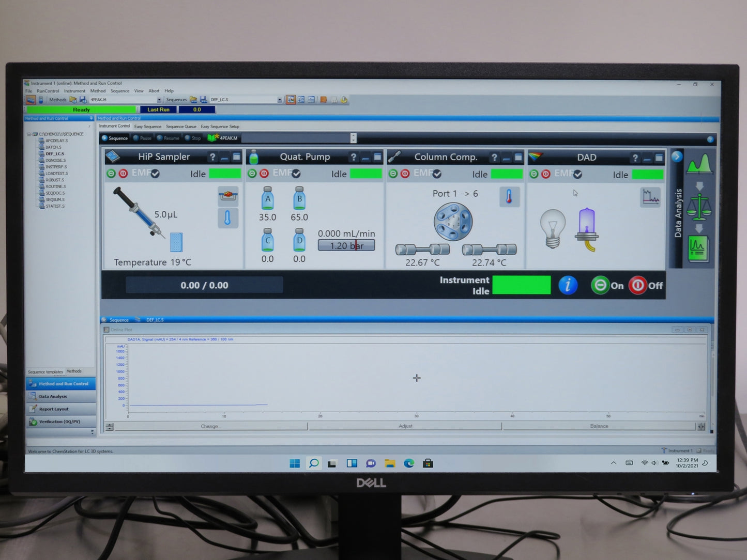The width and height of the screenshot is (747, 560).
Task: Click solvent bottle D in pump panel
Action: (x=299, y=240)
